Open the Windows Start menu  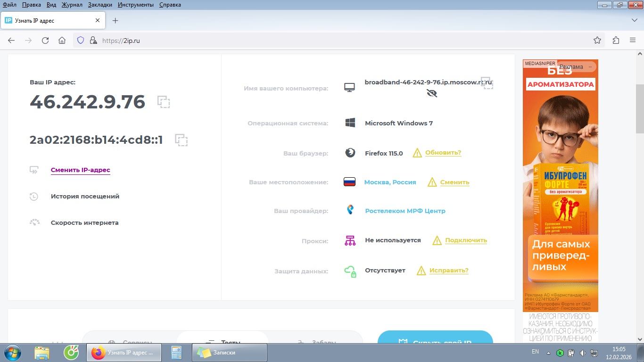(12, 353)
